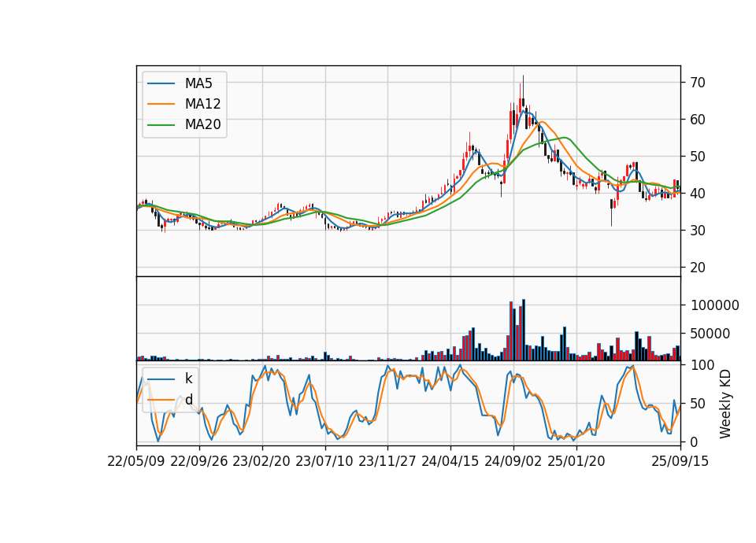Image resolution: width=756 pixels, height=543 pixels.
Task: Click the date label 24/09/02
Action: [513, 461]
